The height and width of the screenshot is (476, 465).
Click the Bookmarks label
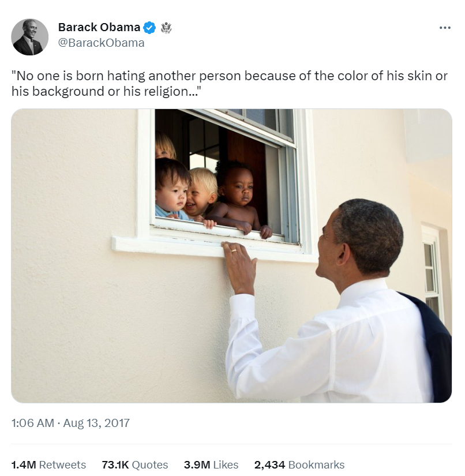point(316,464)
